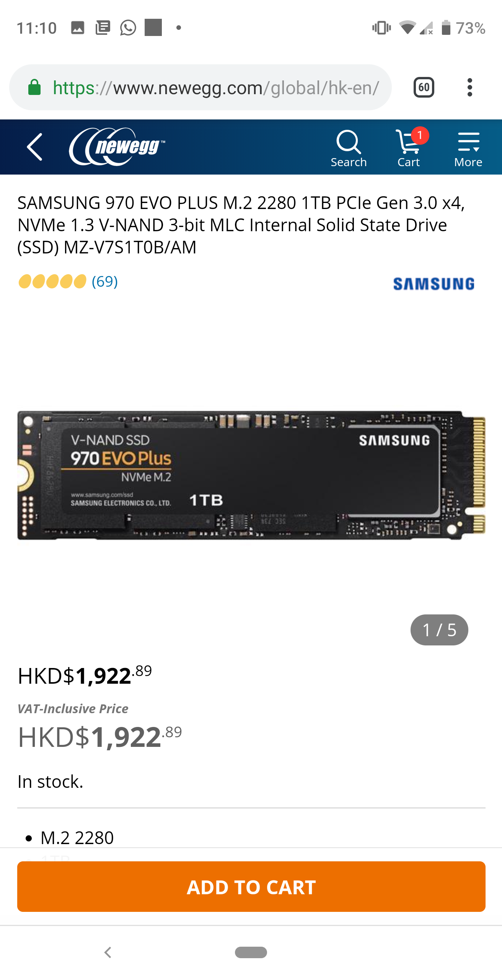Tap the green secure lock icon
This screenshot has height=980, width=502.
pos(35,87)
